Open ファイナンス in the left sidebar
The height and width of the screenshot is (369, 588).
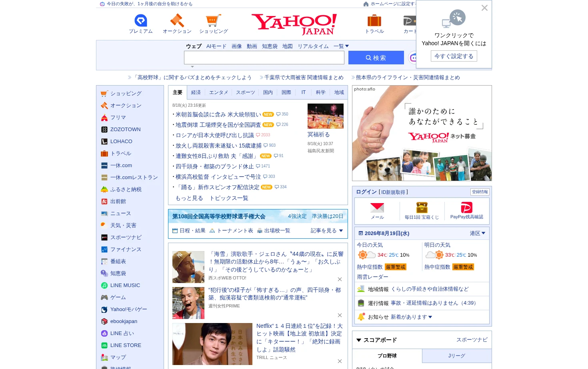tap(121, 249)
